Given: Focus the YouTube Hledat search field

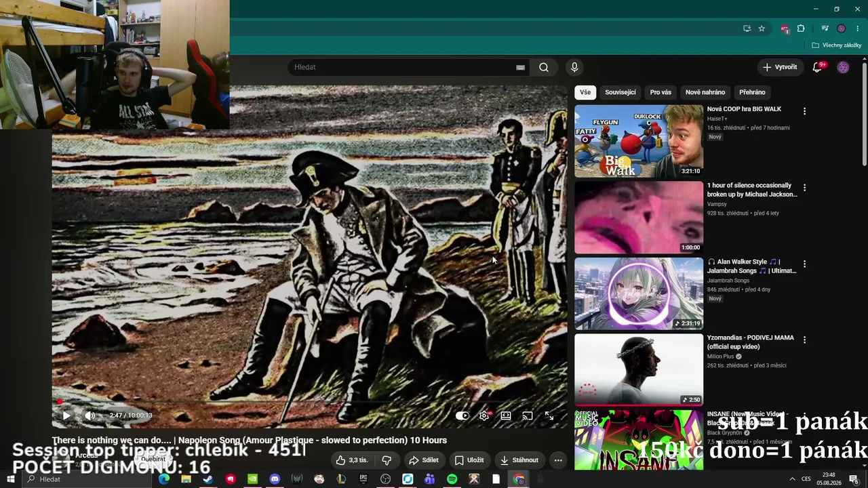Looking at the screenshot, I should point(404,67).
